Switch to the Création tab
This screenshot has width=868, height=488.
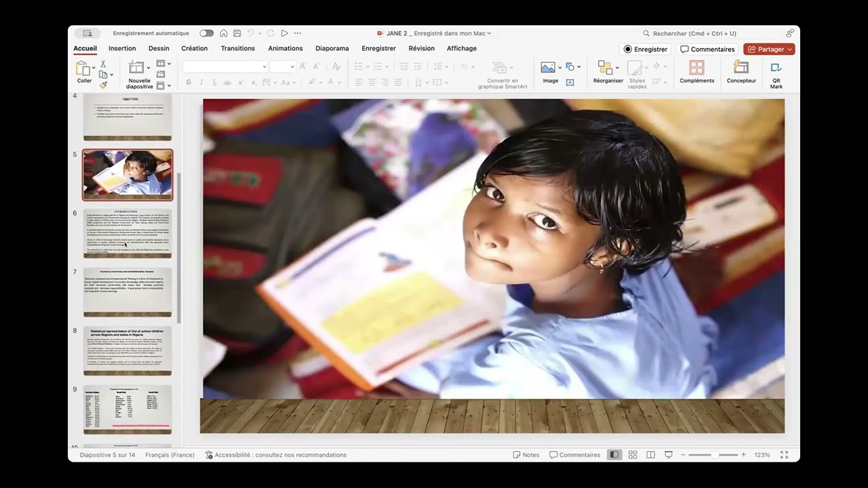(x=195, y=49)
